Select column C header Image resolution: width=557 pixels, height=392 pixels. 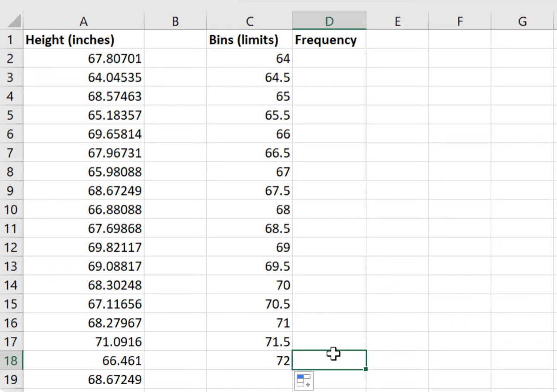click(x=250, y=21)
